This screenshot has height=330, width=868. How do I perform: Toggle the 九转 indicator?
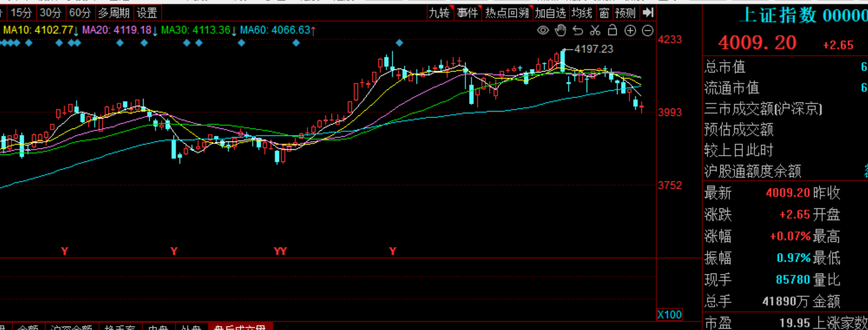(x=439, y=12)
